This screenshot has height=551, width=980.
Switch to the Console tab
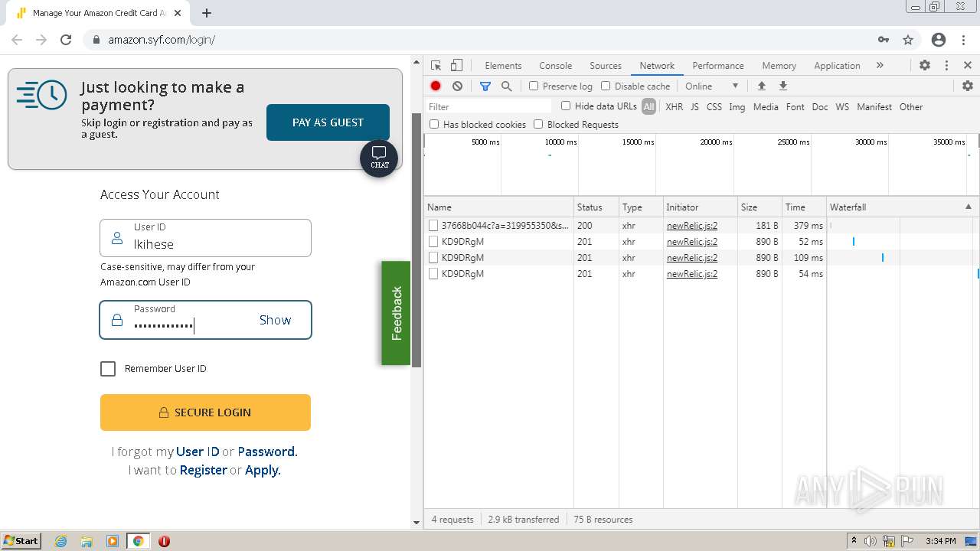click(556, 66)
